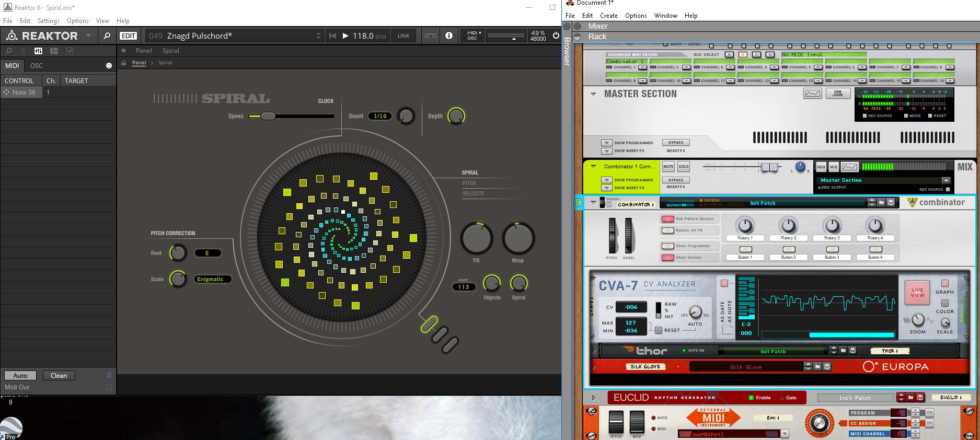Open the Scale Enigmatic selector

[212, 279]
